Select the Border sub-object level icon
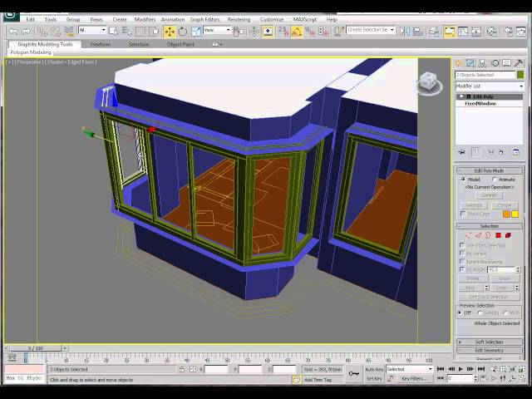 pos(488,235)
